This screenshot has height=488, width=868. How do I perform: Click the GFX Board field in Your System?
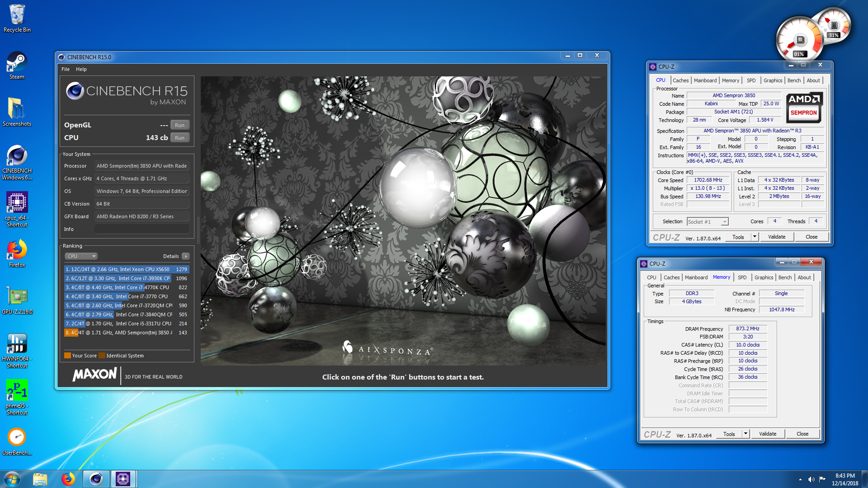point(142,216)
